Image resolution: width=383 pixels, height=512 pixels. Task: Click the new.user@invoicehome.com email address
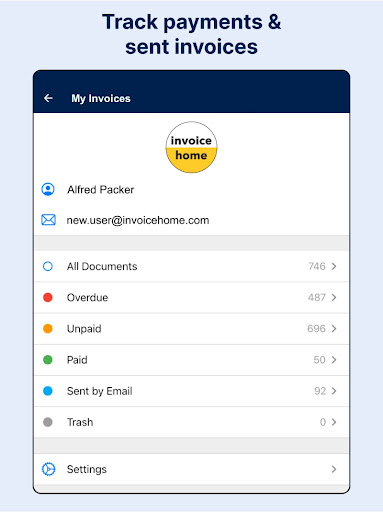138,220
